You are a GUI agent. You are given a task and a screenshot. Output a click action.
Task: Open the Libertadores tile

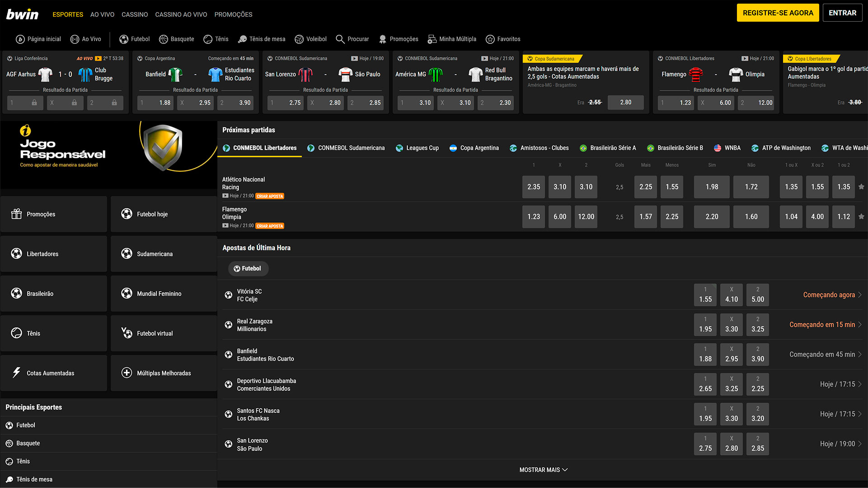54,254
